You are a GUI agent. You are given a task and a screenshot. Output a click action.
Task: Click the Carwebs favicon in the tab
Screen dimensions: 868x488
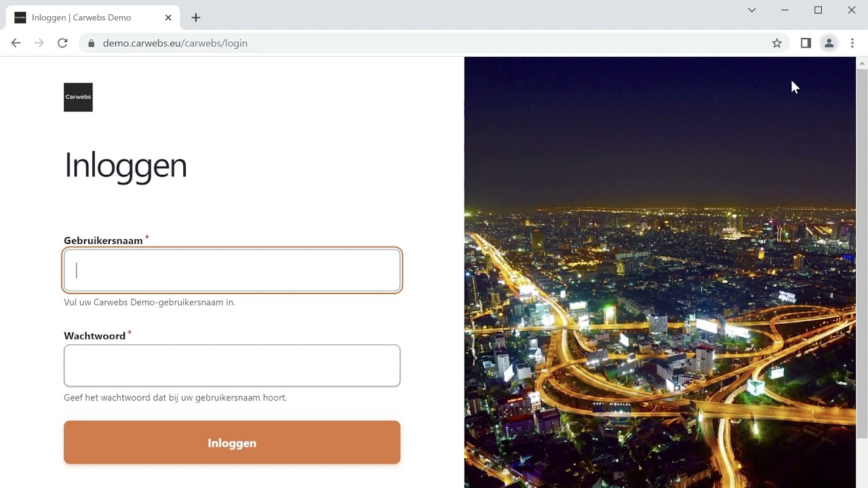tap(20, 18)
